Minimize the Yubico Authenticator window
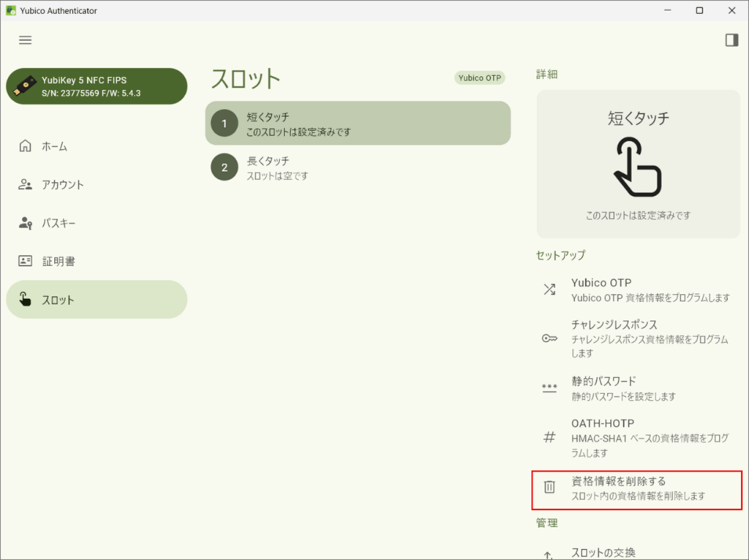Image resolution: width=749 pixels, height=560 pixels. point(668,10)
